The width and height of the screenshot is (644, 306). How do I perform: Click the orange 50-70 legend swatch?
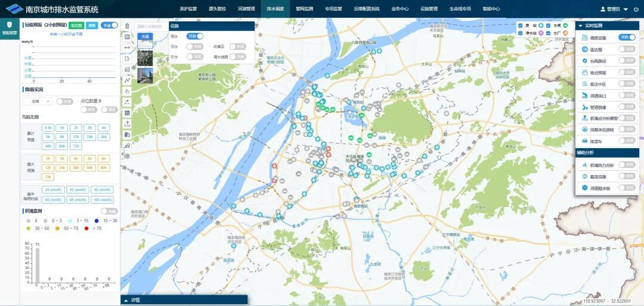click(x=57, y=228)
